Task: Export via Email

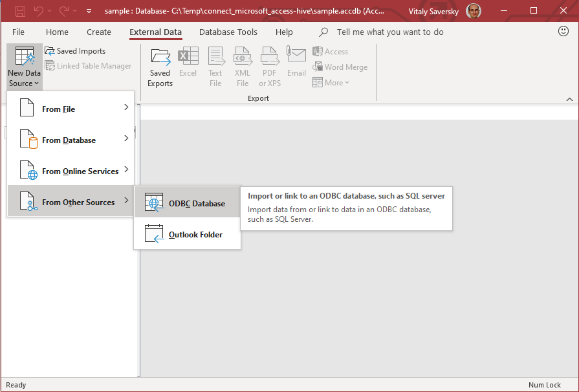Action: point(296,63)
